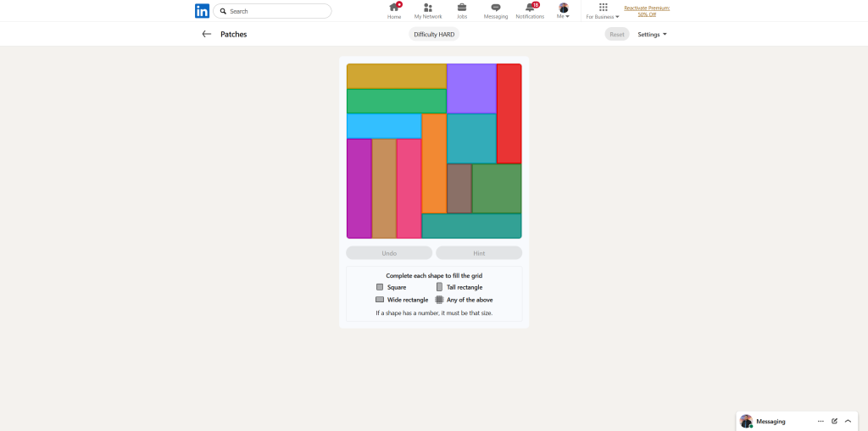Compose a new message icon

coord(835,421)
